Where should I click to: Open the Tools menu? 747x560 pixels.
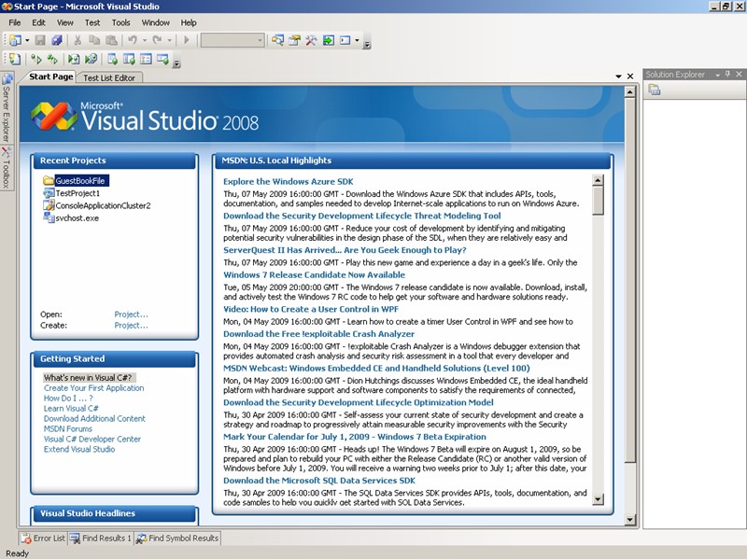pyautogui.click(x=121, y=22)
